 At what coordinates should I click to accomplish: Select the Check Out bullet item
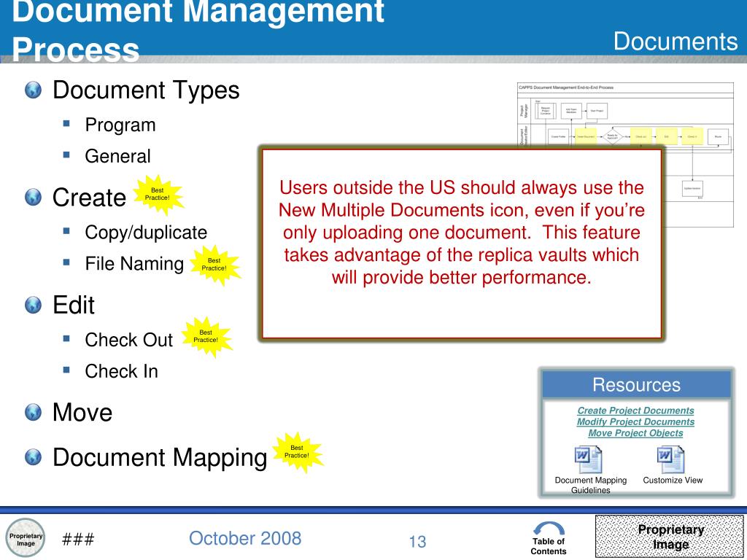128,340
